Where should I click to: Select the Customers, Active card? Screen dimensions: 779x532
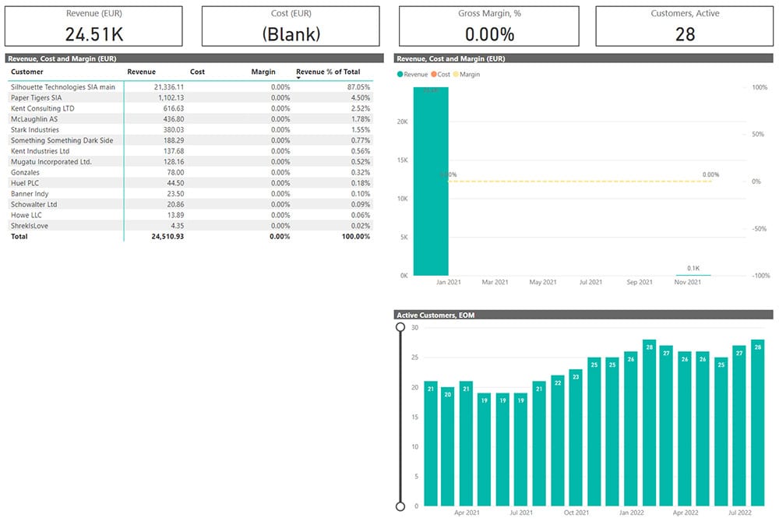(686, 26)
